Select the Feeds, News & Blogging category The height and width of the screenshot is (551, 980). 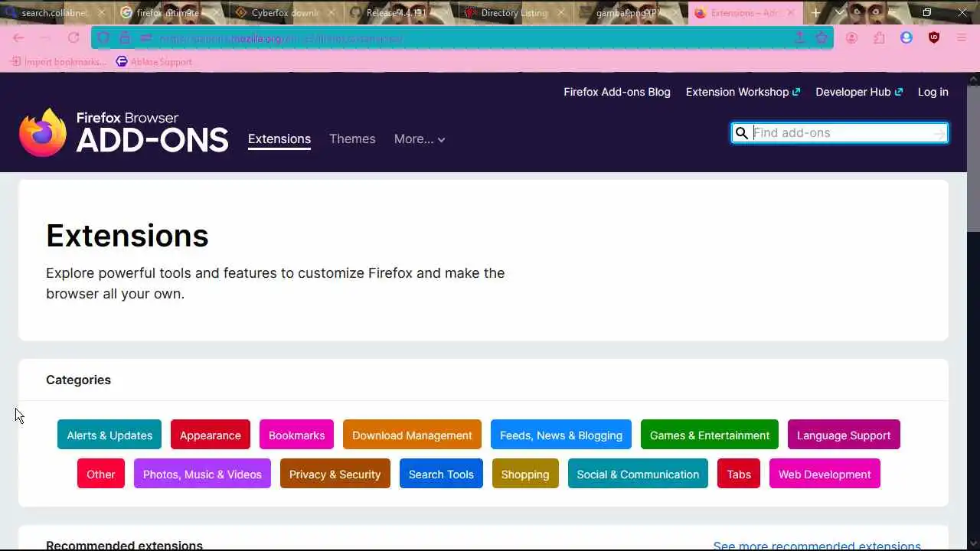[561, 435]
